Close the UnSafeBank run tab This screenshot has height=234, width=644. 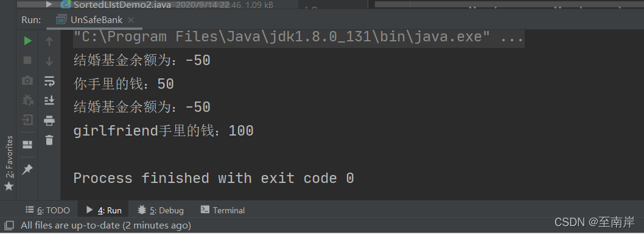[131, 20]
